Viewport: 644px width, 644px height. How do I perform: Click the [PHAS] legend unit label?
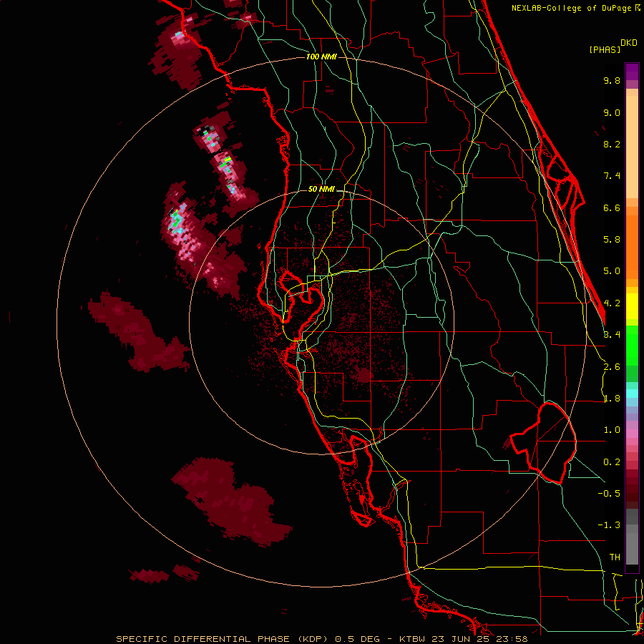pyautogui.click(x=605, y=49)
